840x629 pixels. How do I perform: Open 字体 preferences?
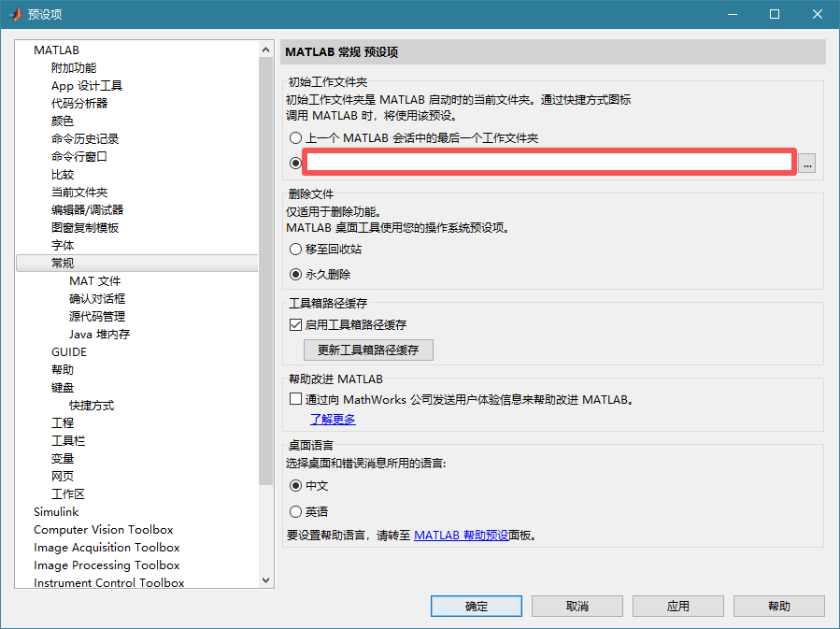pos(63,246)
